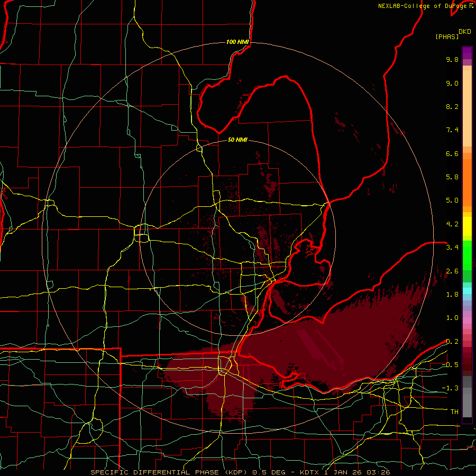476x476 pixels.
Task: Click the 3.4 scale value
Action: (452, 248)
